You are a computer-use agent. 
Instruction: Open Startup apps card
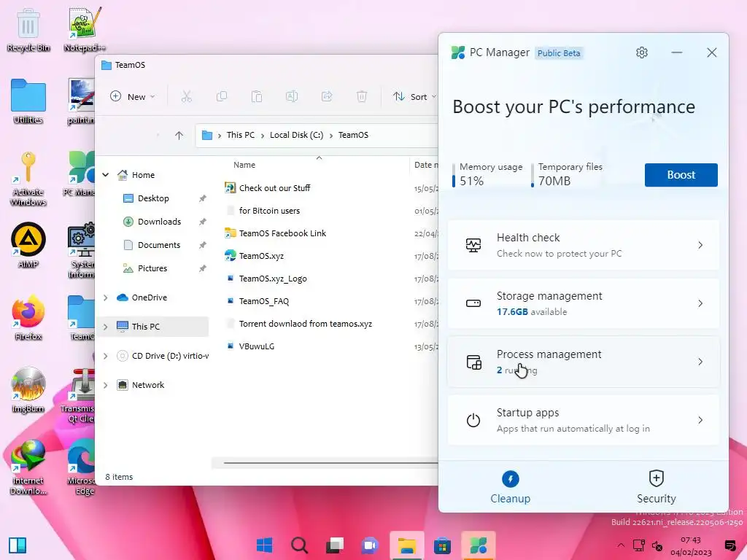click(583, 420)
